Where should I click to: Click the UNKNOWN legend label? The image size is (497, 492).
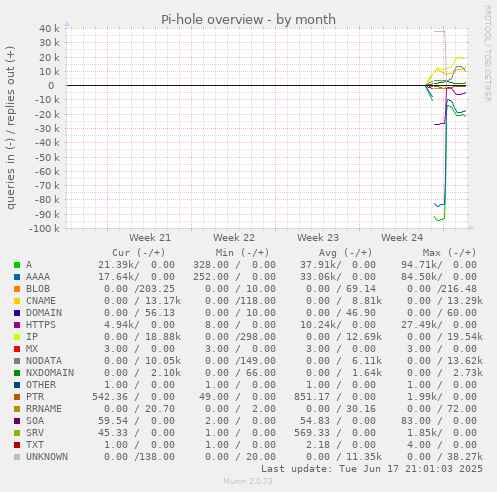[47, 457]
